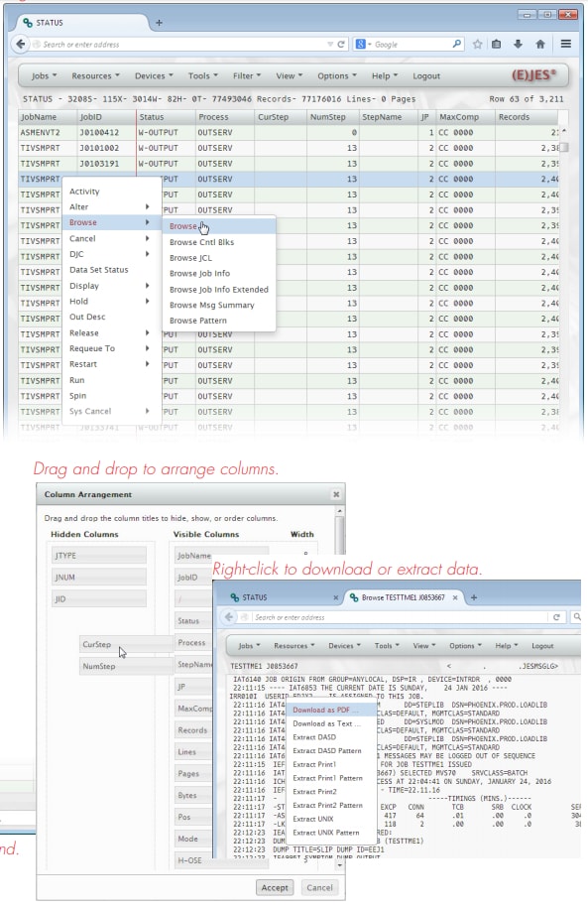
Task: Click the downloads arrow icon
Action: coord(518,44)
